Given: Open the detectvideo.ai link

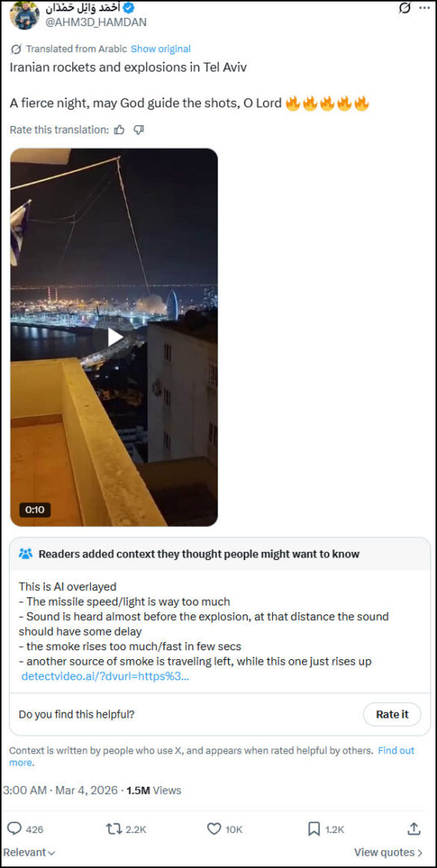Looking at the screenshot, I should 105,676.
